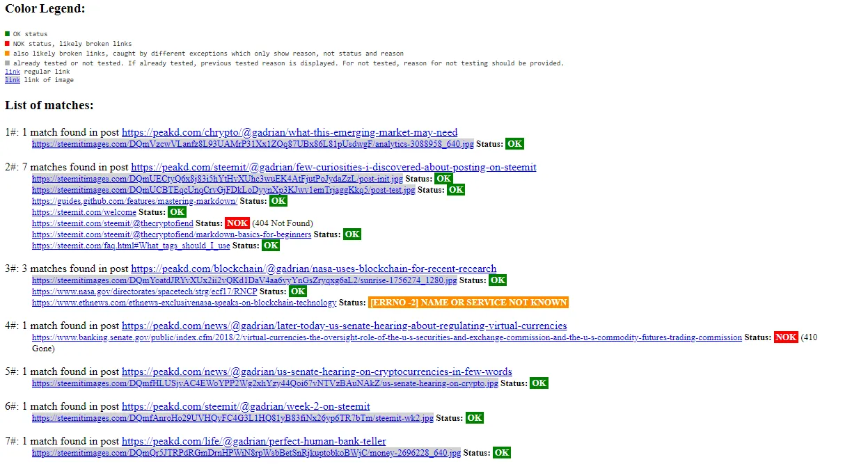
Task: Open the nasa-uses-blockchain-for-recent-recearch post link
Action: (314, 269)
